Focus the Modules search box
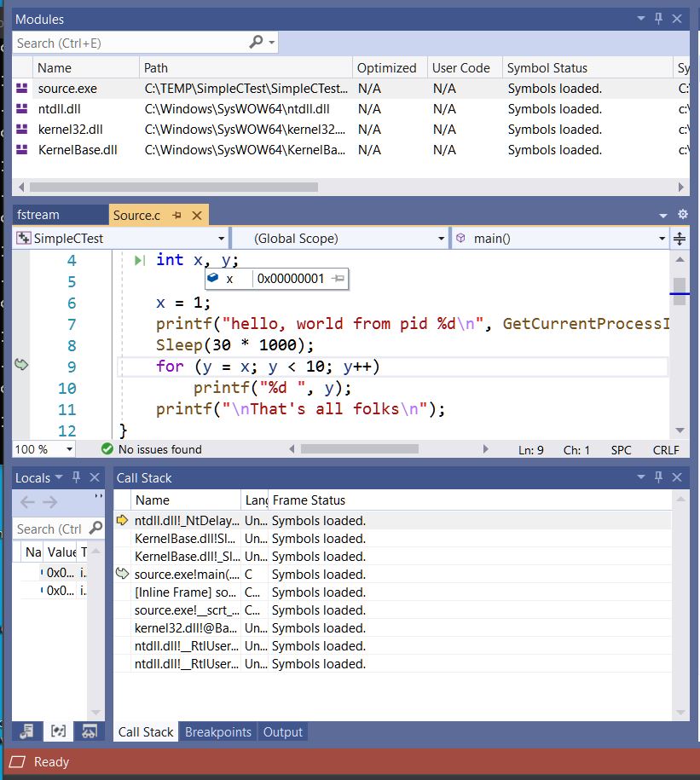700x780 pixels. [130, 43]
